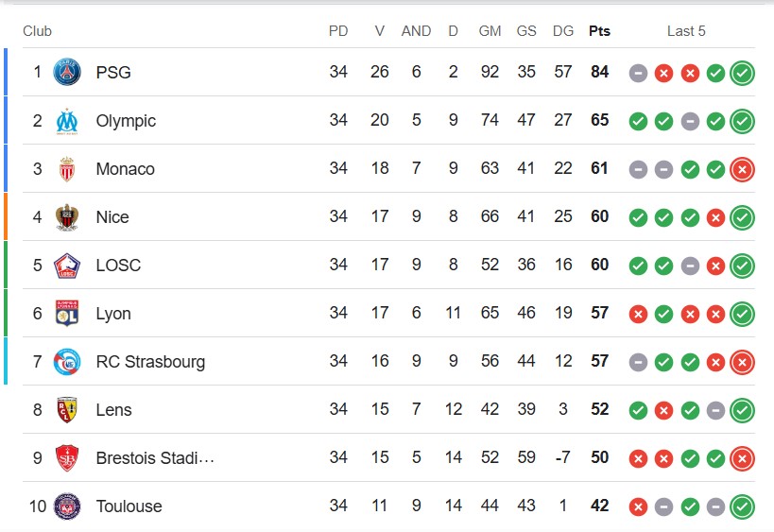Click PSG's oldest draw result icon
The image size is (774, 532).
click(638, 74)
